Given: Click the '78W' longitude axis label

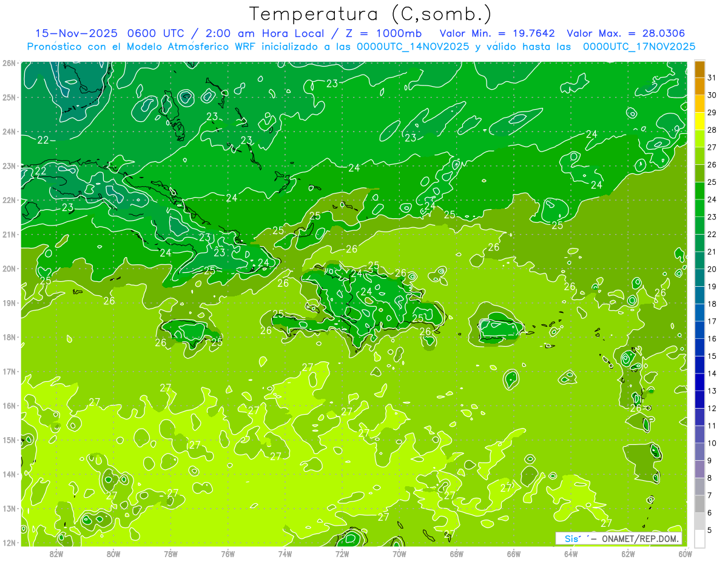Looking at the screenshot, I should click(x=170, y=553).
